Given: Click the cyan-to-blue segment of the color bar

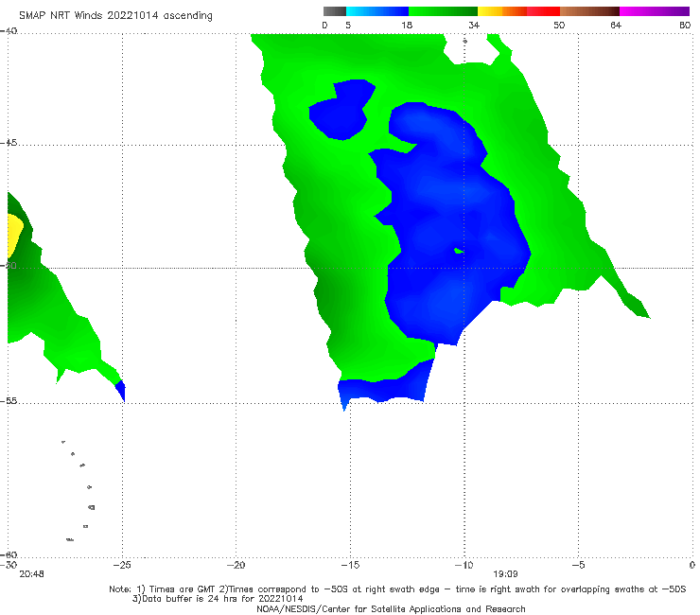Looking at the screenshot, I should point(377,11).
